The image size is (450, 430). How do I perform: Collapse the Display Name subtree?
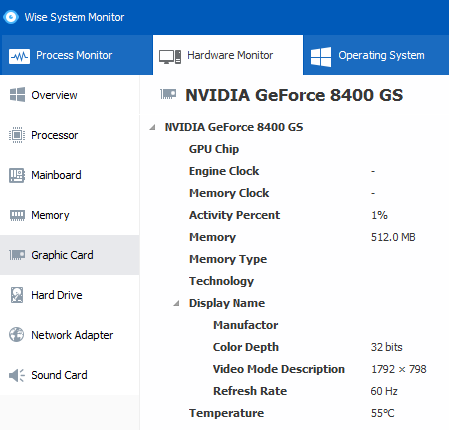(177, 303)
